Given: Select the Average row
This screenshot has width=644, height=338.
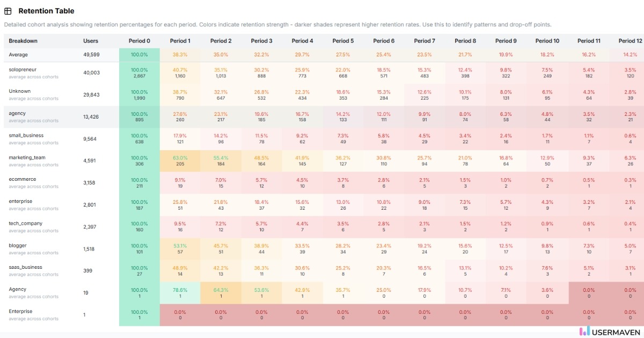Looking at the screenshot, I should [19, 54].
